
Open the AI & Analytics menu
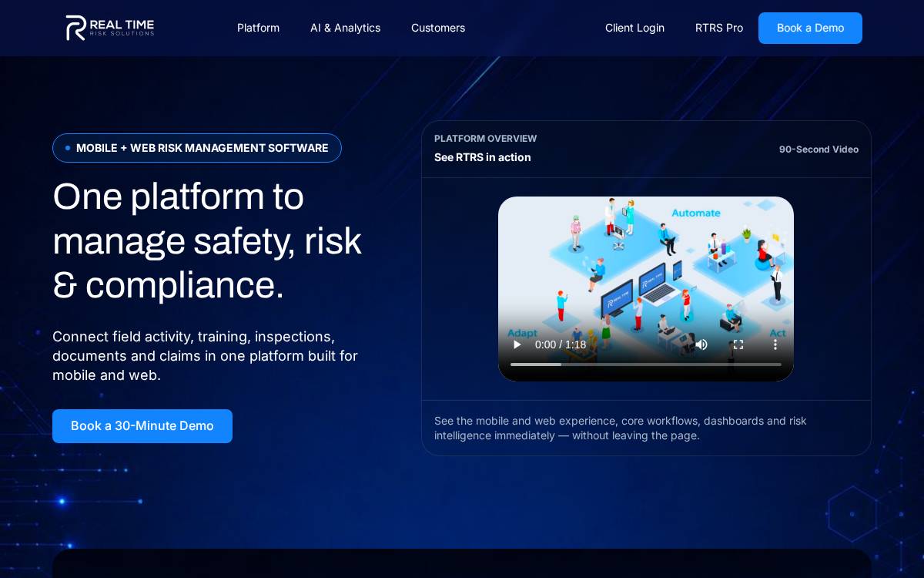(x=345, y=28)
